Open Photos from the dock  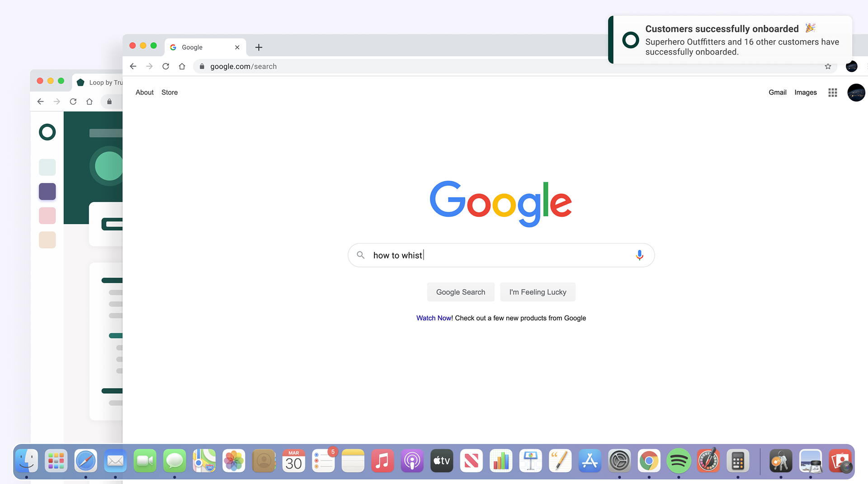pyautogui.click(x=234, y=461)
